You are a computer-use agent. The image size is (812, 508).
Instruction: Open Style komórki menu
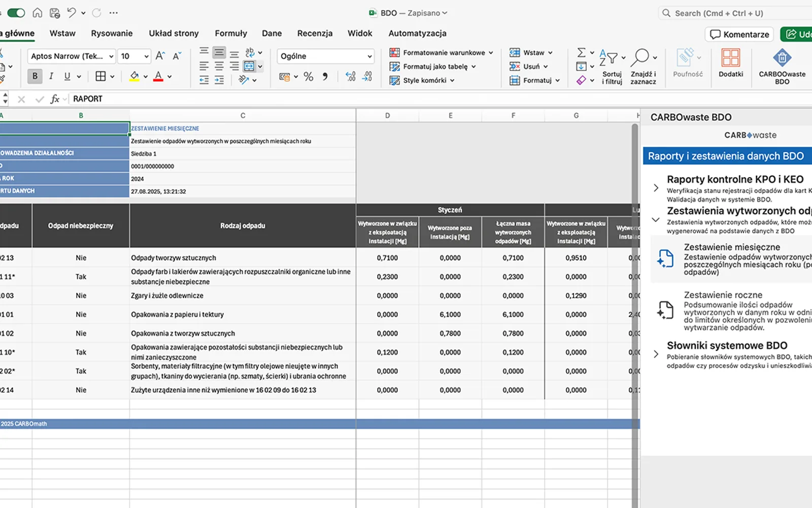[x=422, y=80]
